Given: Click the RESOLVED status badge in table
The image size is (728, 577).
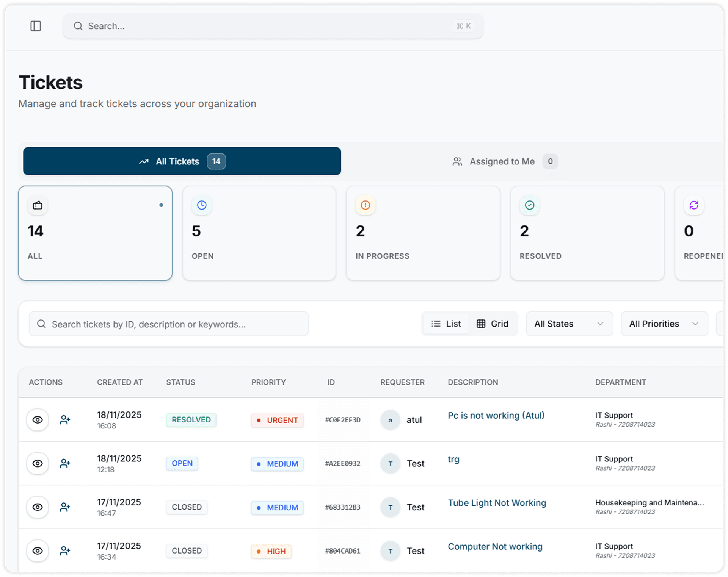Looking at the screenshot, I should pos(191,420).
